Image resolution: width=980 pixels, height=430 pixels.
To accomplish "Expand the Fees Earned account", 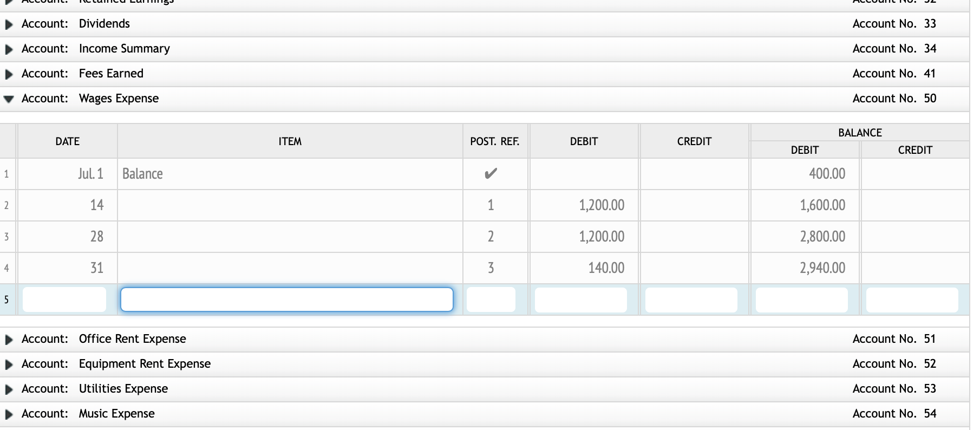I will coord(8,74).
